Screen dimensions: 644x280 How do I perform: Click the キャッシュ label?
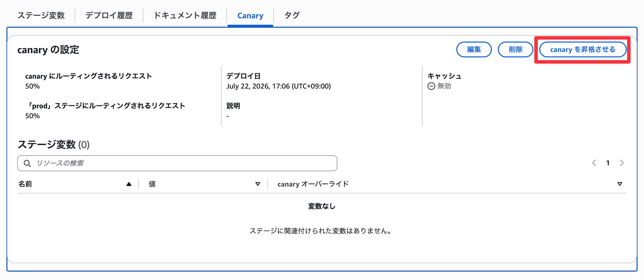tap(444, 76)
